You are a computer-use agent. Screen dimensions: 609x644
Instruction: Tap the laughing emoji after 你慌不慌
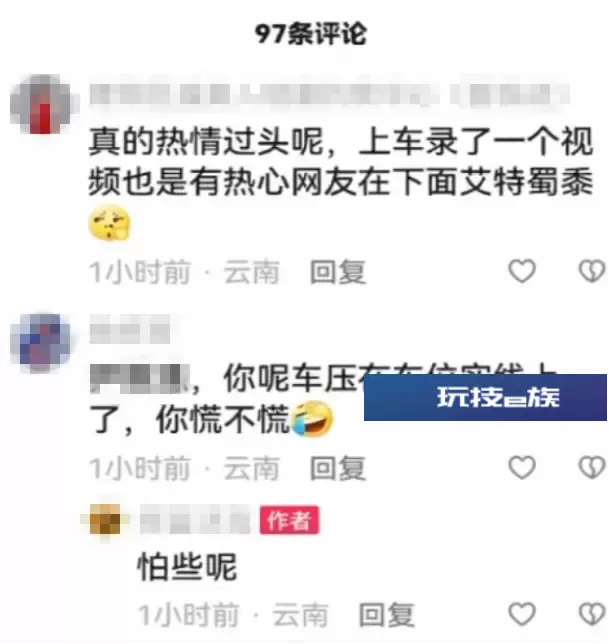(312, 419)
